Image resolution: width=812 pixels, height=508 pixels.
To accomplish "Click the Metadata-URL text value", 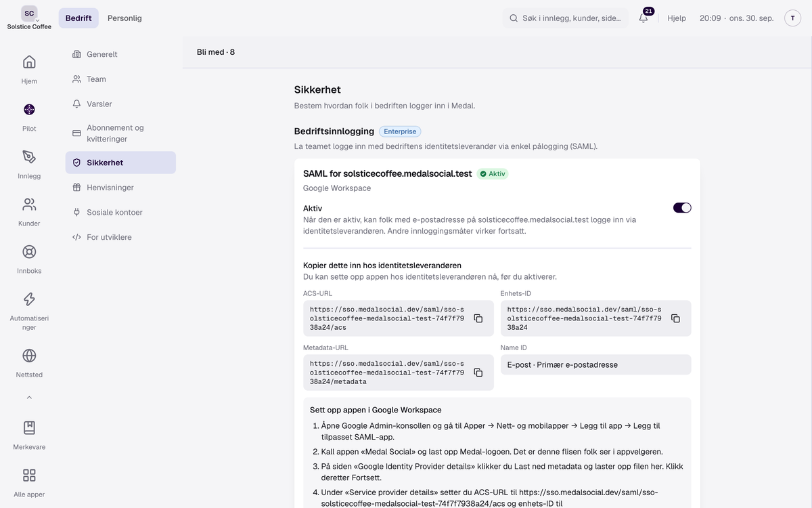I will [x=387, y=373].
